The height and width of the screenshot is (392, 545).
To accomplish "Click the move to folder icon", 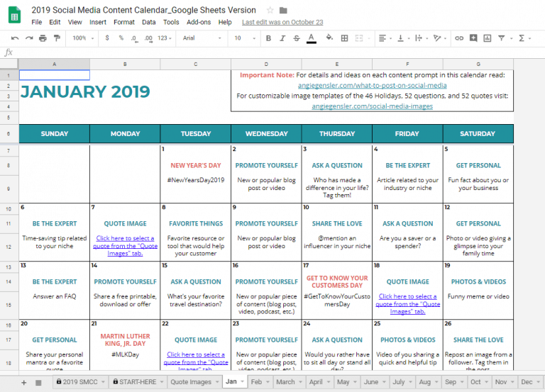I will pyautogui.click(x=283, y=11).
